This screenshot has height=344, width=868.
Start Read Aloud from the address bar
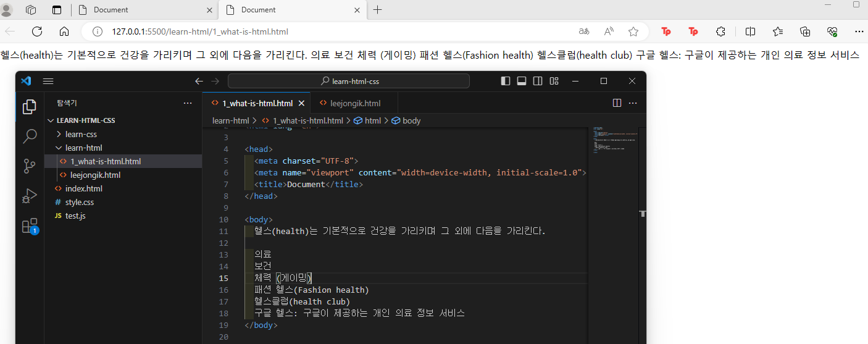(x=609, y=31)
